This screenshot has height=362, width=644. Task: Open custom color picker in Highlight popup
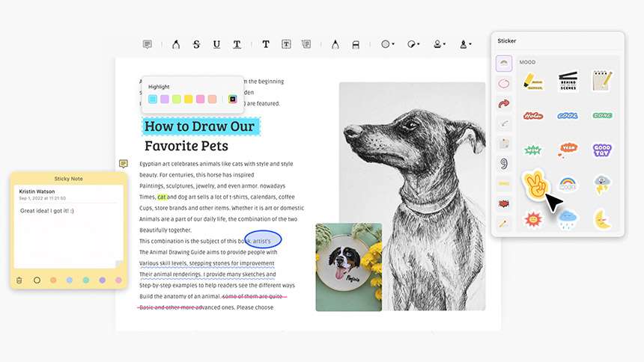(x=232, y=99)
